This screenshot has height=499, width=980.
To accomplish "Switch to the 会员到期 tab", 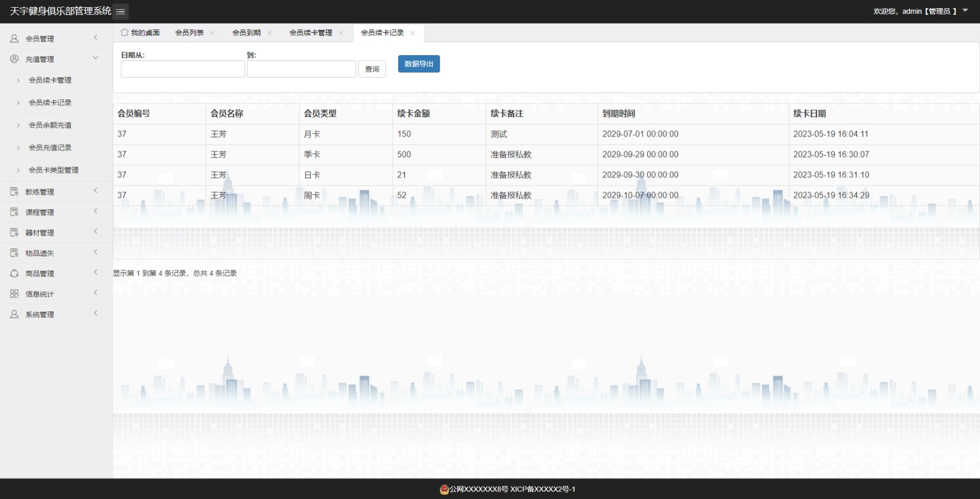I will click(x=246, y=33).
